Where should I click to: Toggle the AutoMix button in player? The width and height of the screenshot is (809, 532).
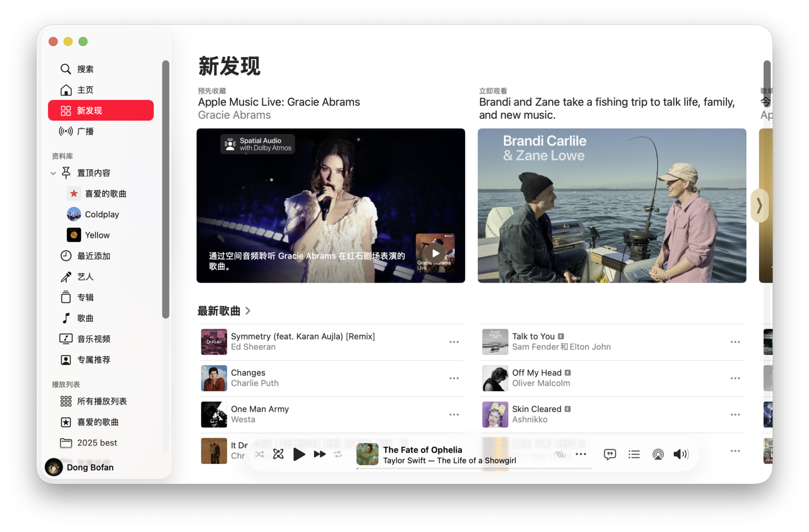278,454
